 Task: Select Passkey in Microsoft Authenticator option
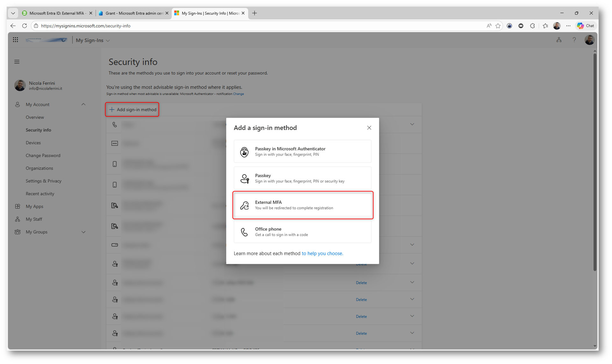point(302,151)
